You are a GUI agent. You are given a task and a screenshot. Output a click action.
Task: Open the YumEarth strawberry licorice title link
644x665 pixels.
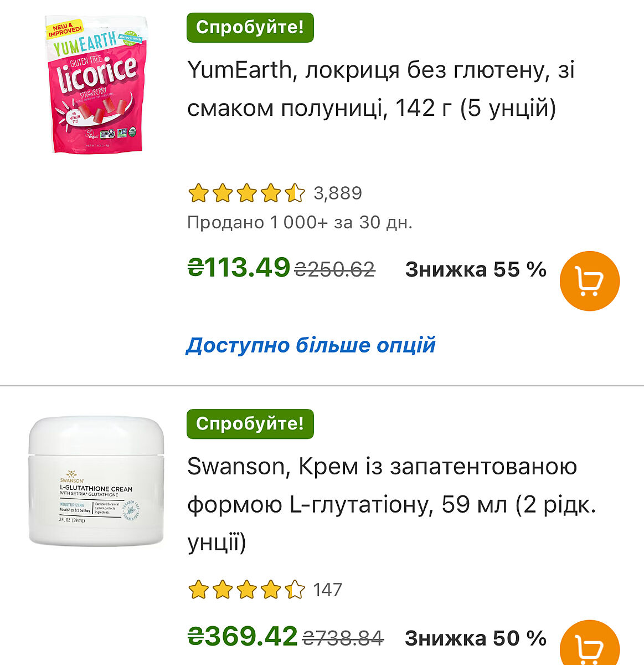click(x=381, y=89)
